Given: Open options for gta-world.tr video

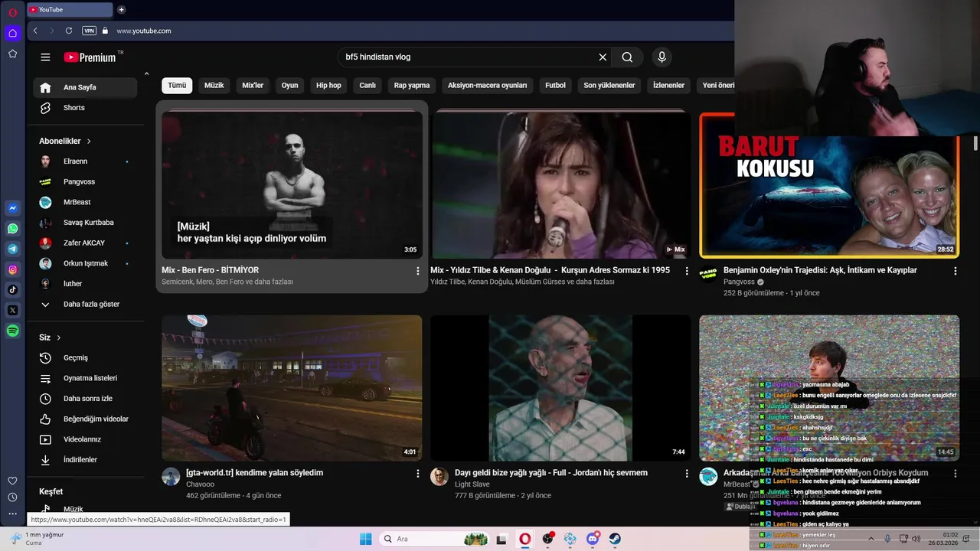Looking at the screenshot, I should tap(417, 474).
